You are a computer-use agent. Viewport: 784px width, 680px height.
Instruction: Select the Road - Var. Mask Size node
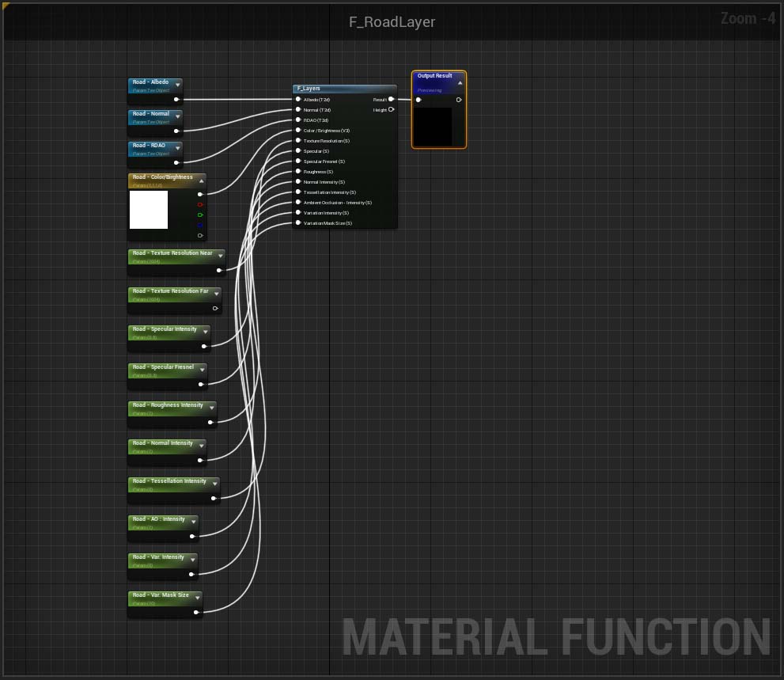click(165, 598)
